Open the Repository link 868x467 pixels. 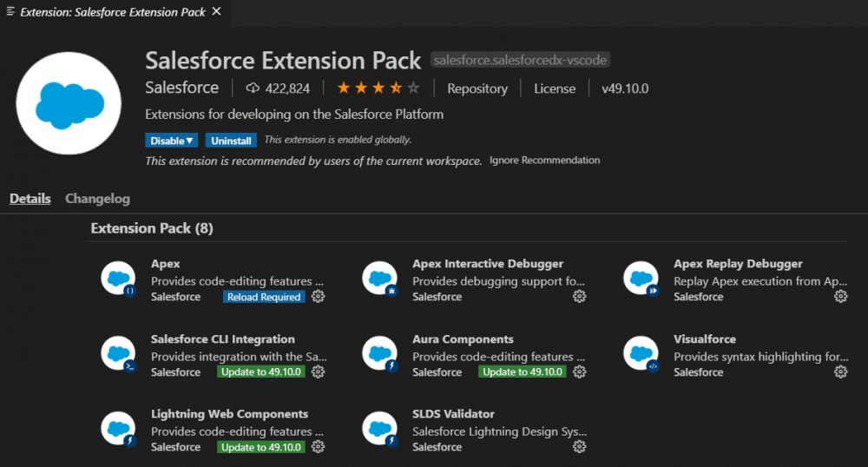477,89
